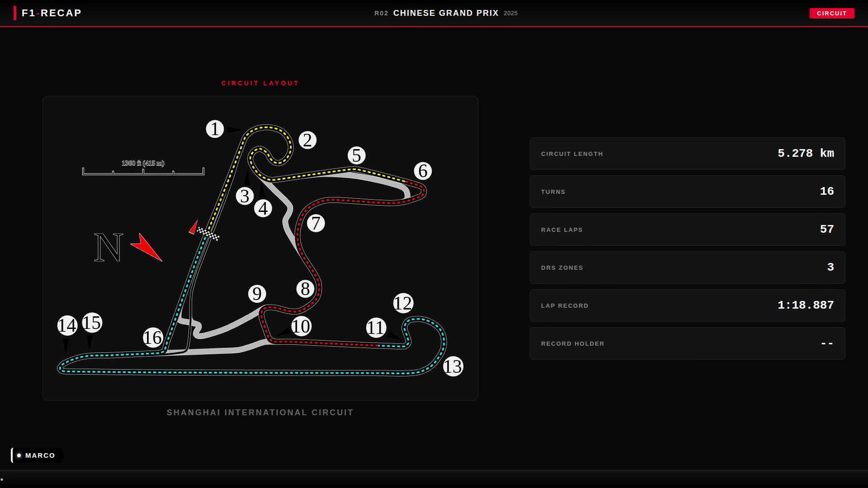The height and width of the screenshot is (488, 868).
Task: Click the turn 13 number badge
Action: pyautogui.click(x=453, y=366)
